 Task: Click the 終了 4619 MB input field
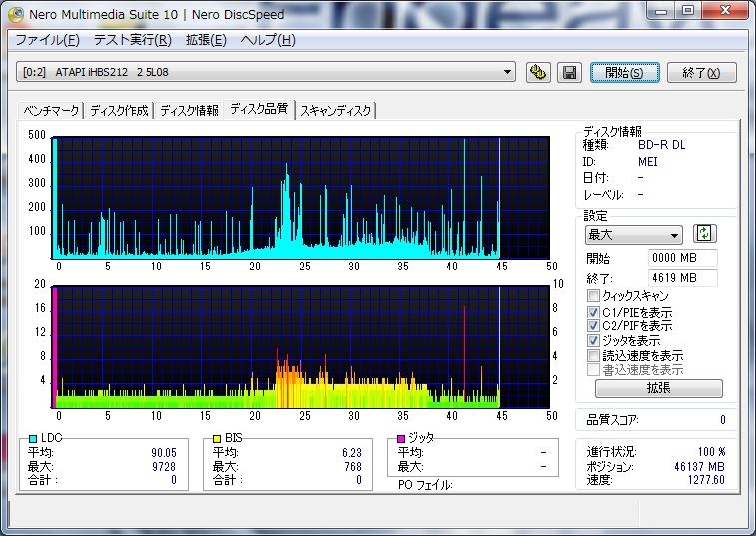[x=683, y=278]
